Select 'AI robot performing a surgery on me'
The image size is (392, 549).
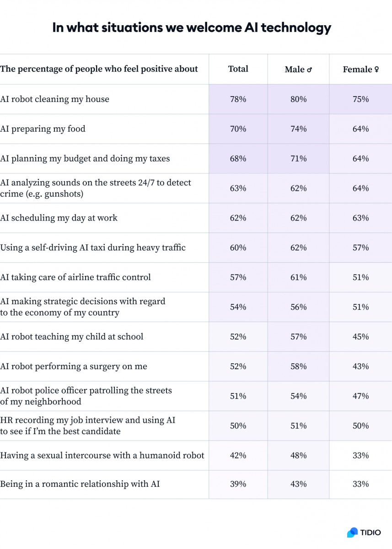pos(74,366)
